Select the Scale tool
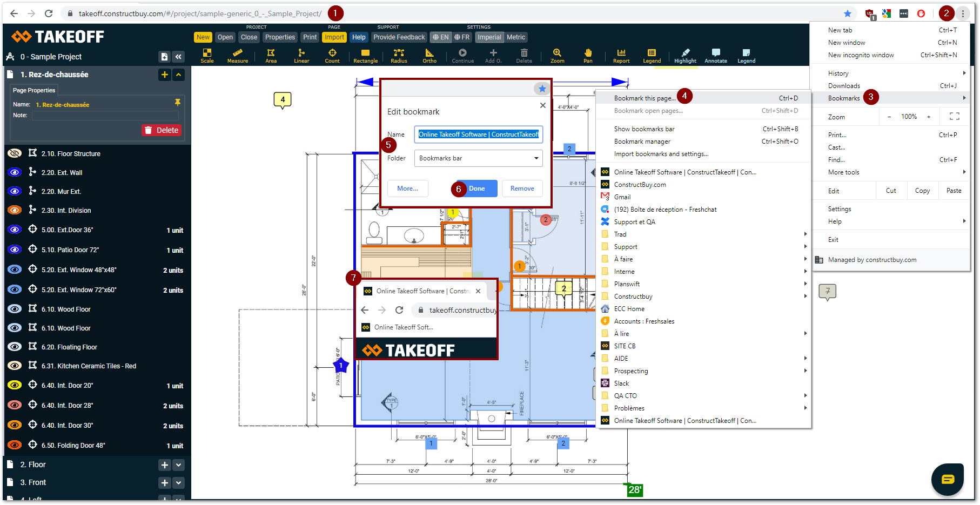 click(207, 55)
